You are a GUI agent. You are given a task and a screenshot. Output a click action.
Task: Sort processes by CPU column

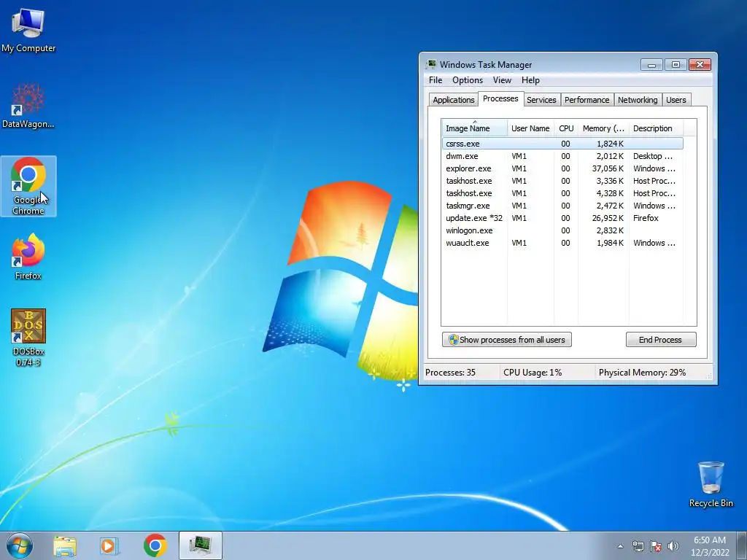coord(566,128)
